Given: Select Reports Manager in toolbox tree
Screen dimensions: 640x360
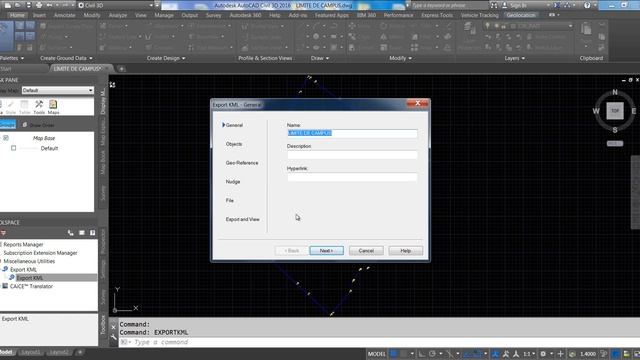Looking at the screenshot, I should [23, 244].
